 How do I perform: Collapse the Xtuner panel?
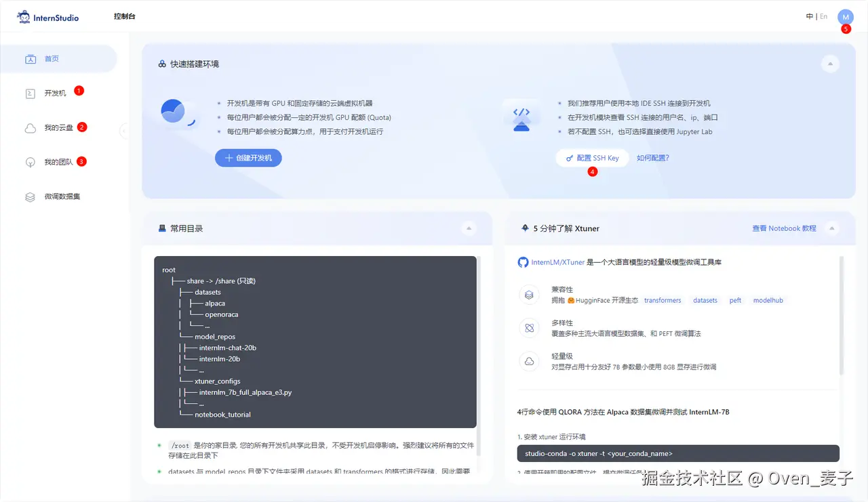(832, 228)
